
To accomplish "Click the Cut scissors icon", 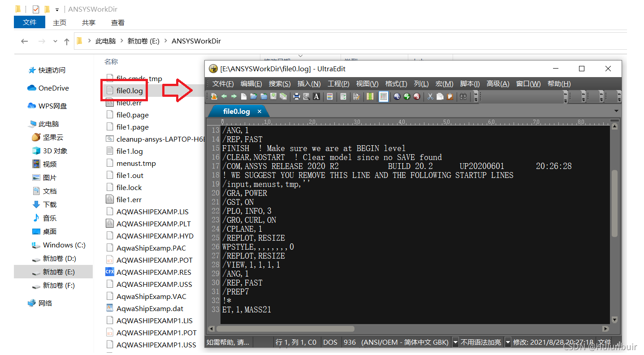I will click(x=430, y=96).
